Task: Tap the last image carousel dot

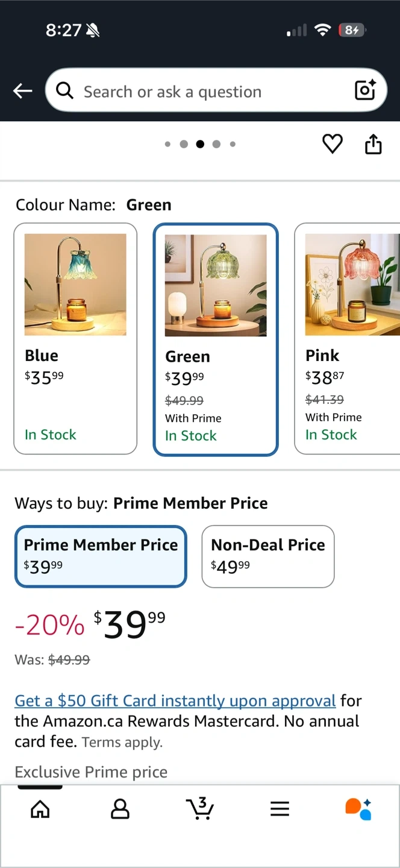Action: tap(233, 144)
